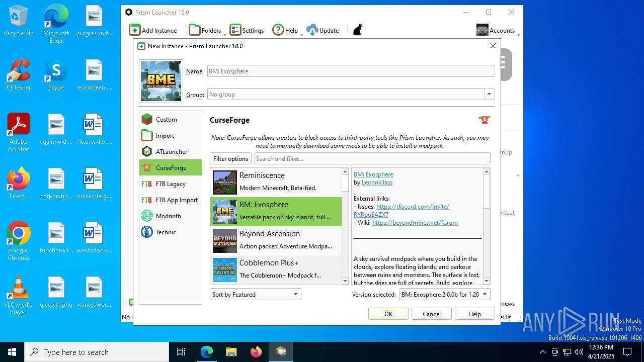Screen dimensions: 644x362
Task: Open Microsoft Edge desktop shortcut
Action: [56, 24]
